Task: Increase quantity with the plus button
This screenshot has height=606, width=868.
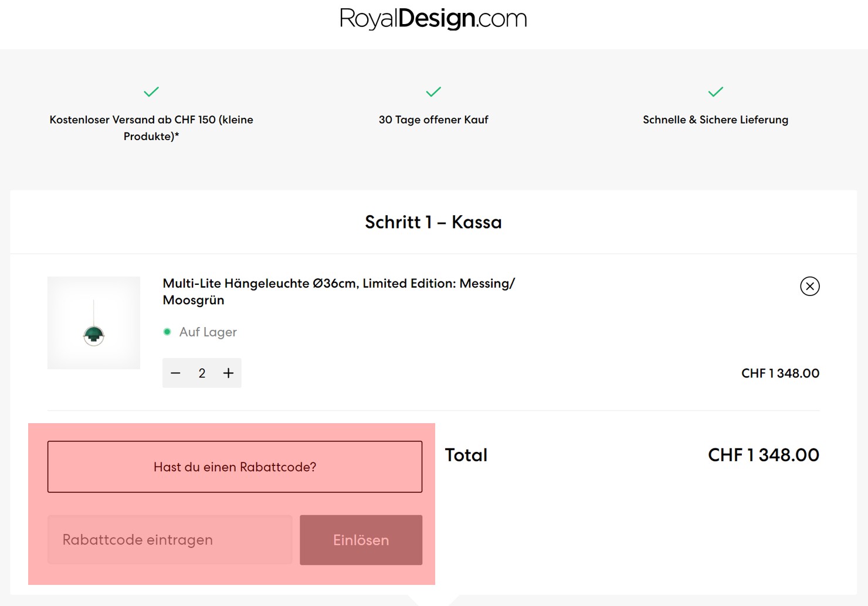Action: click(228, 373)
